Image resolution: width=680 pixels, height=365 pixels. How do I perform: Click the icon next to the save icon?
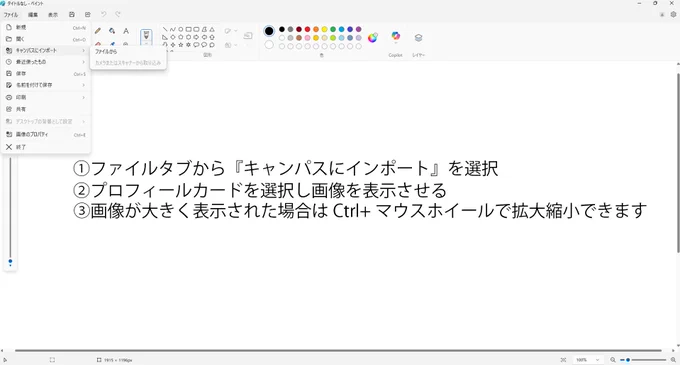(88, 15)
